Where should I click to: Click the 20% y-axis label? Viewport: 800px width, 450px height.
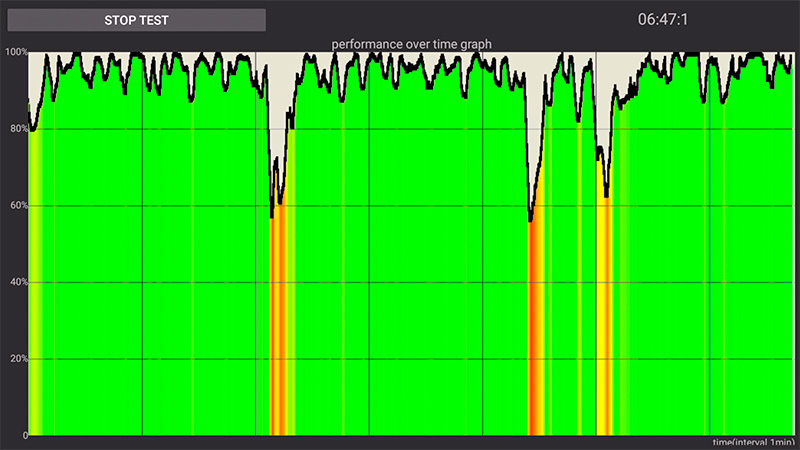pos(14,359)
